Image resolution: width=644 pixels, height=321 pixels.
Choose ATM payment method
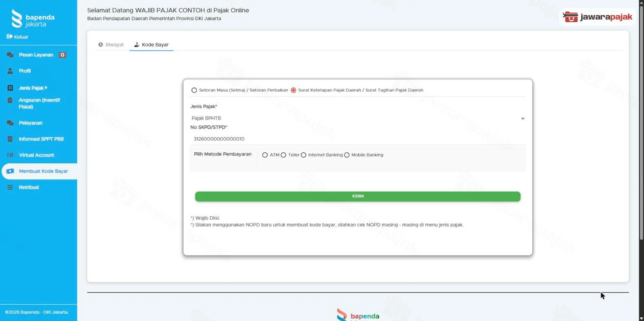[265, 155]
